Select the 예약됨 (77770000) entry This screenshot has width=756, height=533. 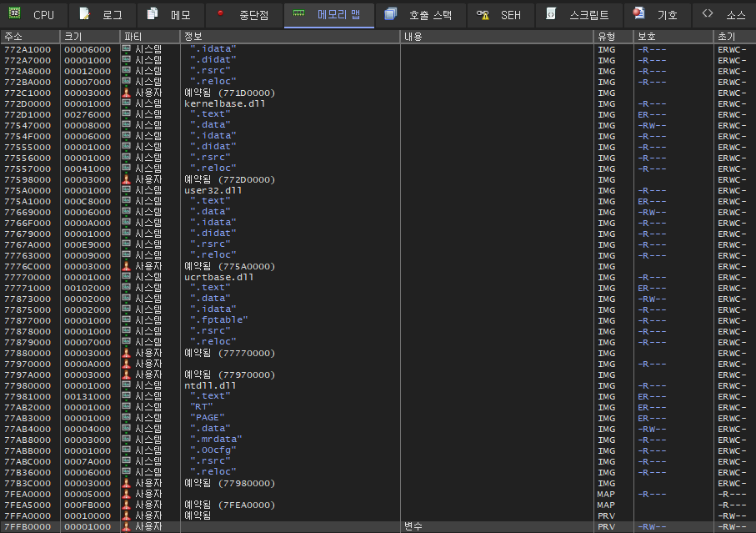pos(229,353)
